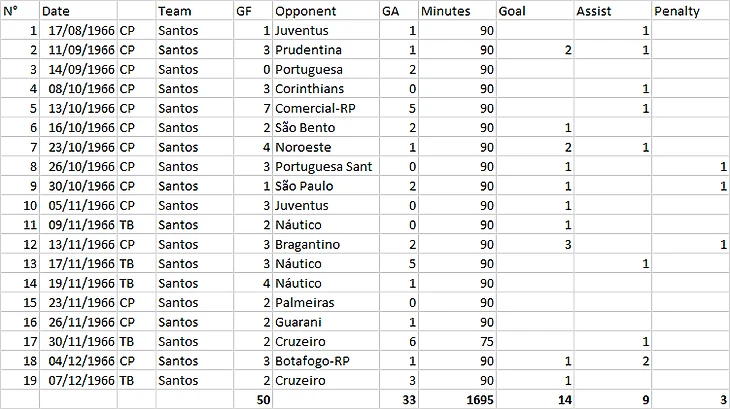Click the São Paulo opponent cell
The height and width of the screenshot is (409, 730).
pyautogui.click(x=325, y=186)
